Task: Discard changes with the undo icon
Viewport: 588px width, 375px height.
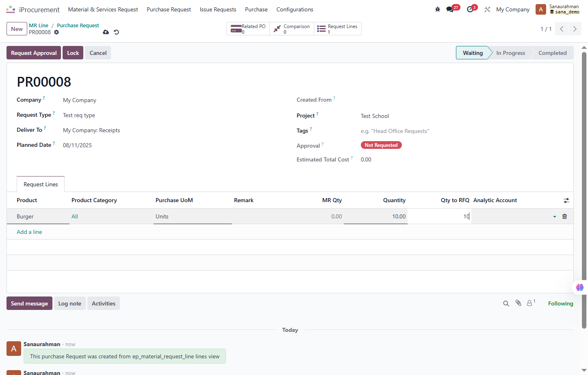Action: [116, 32]
